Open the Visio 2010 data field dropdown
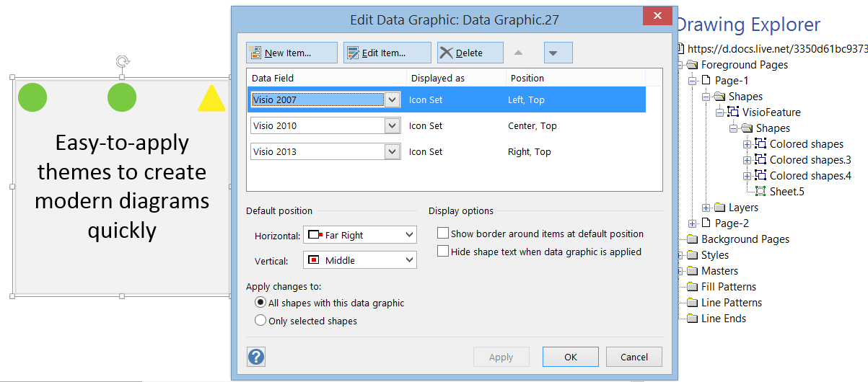Viewport: 868px width, 382px height. (x=325, y=125)
